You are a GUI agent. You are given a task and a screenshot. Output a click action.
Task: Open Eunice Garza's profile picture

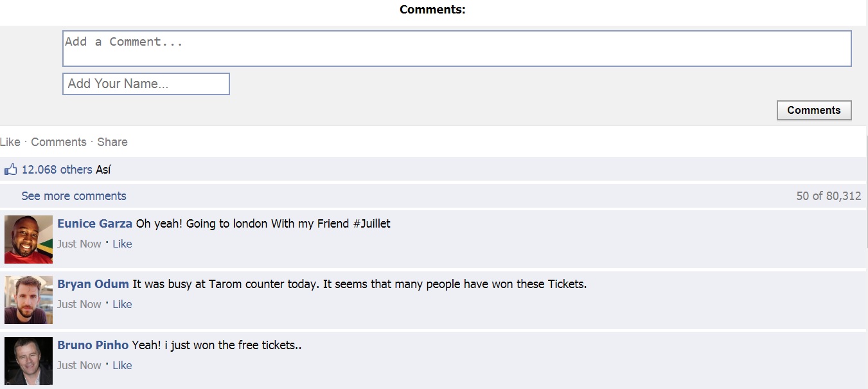tap(28, 239)
